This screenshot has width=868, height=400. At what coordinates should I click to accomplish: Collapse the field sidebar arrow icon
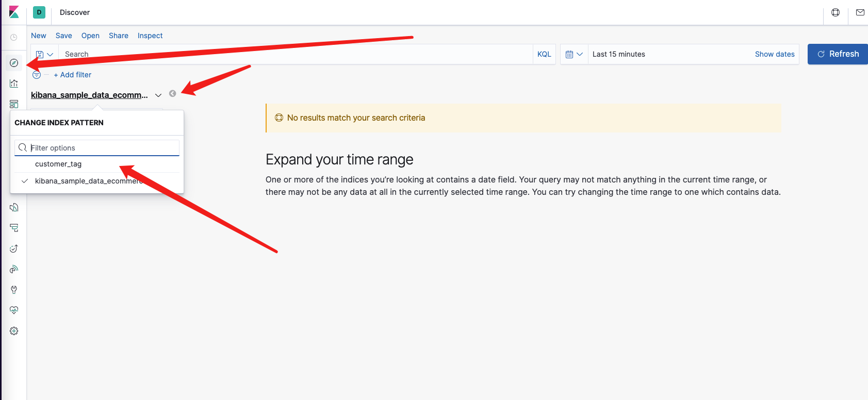tap(173, 94)
